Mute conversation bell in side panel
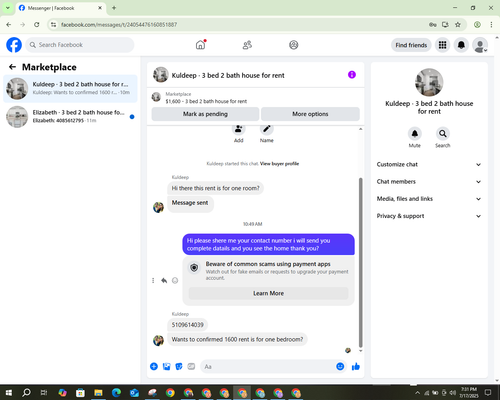 point(415,134)
